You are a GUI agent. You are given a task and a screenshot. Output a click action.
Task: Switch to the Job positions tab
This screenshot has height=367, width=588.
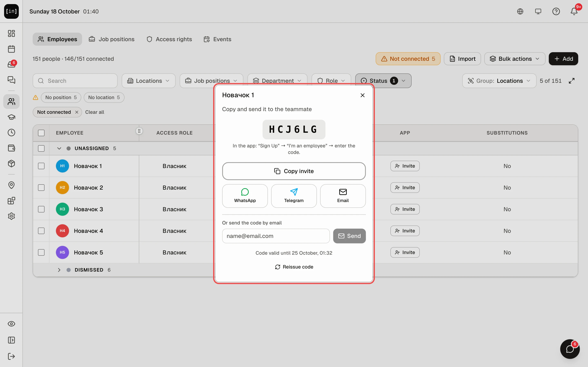tap(111, 39)
